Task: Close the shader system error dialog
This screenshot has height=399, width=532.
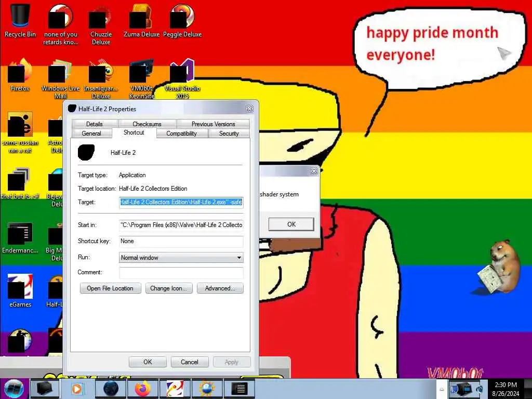Action: [314, 171]
